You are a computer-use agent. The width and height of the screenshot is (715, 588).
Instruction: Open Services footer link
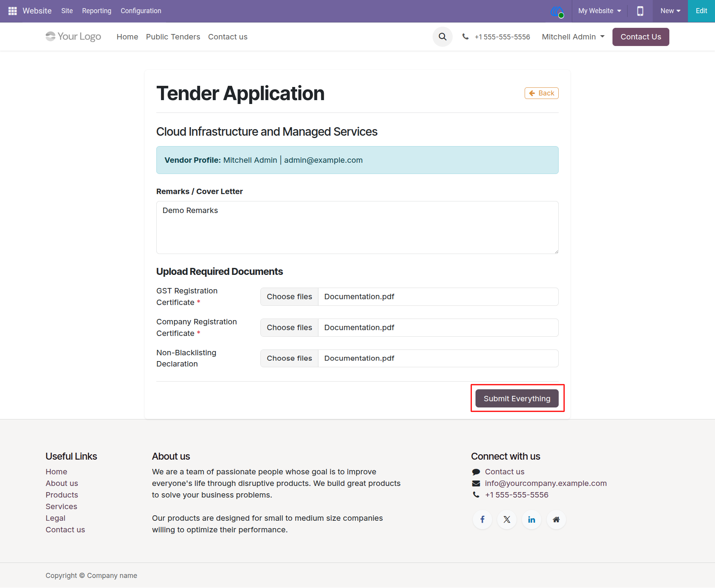coord(62,506)
